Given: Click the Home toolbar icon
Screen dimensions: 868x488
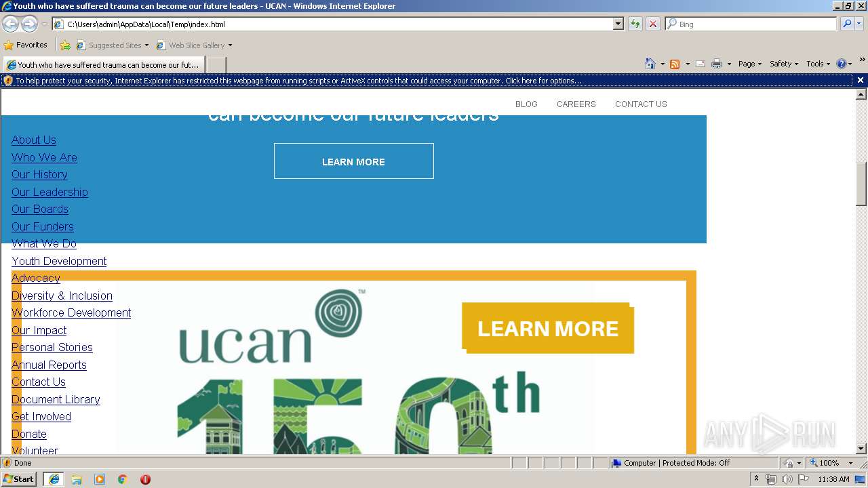Looking at the screenshot, I should pos(650,64).
